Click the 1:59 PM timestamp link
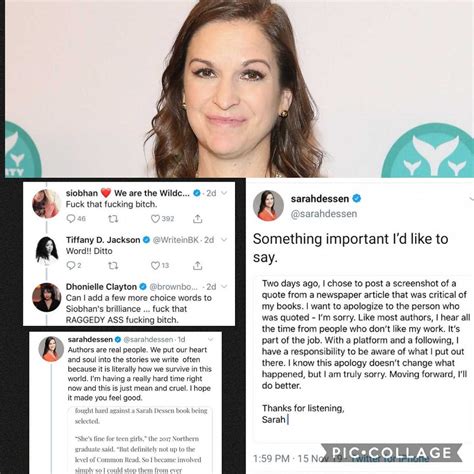 point(271,459)
